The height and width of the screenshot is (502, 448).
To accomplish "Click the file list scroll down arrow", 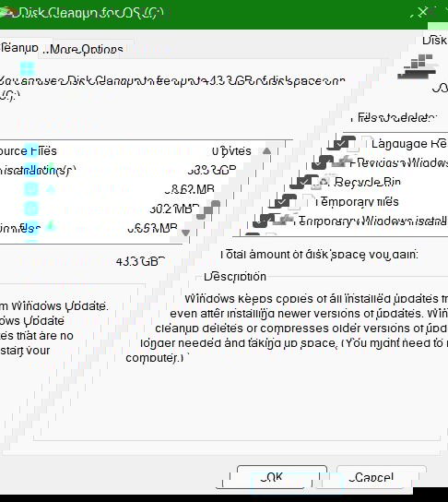I will 186,232.
